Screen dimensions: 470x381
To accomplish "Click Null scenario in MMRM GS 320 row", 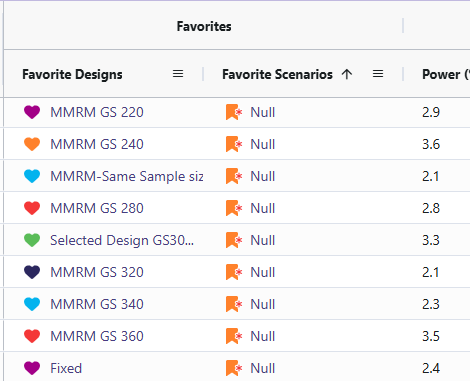I will [263, 272].
